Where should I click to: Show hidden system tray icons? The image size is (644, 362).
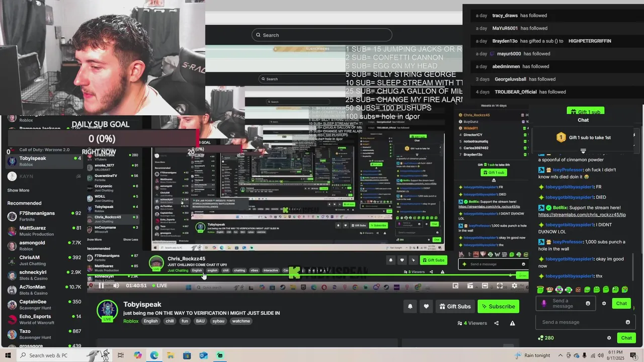tap(560, 355)
